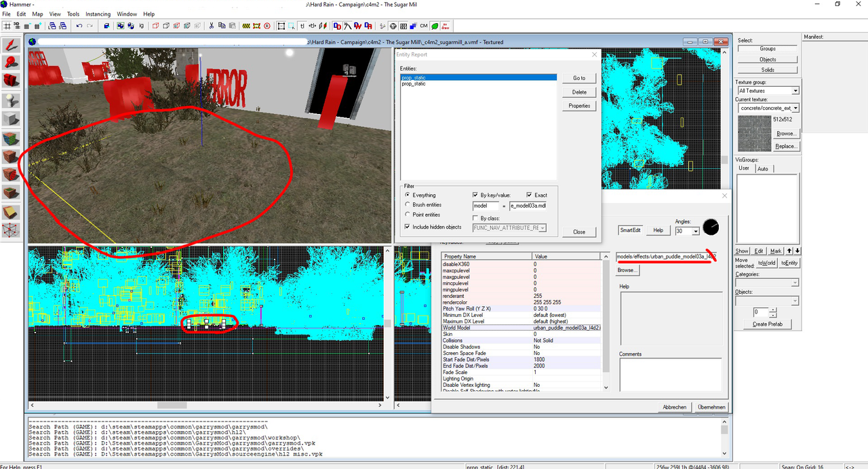The image size is (868, 469).
Task: Toggle the By class checkbox
Action: (475, 219)
